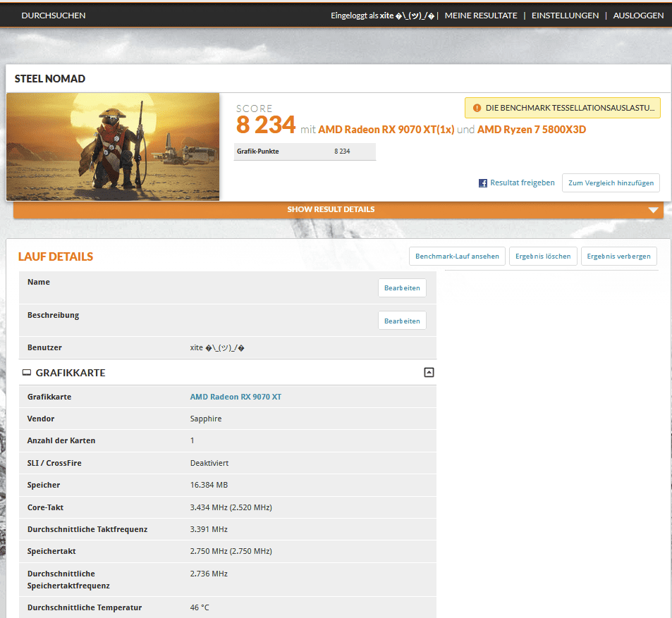Edit Beschreibung via its Bearbeiten button
The height and width of the screenshot is (618, 672).
click(402, 321)
